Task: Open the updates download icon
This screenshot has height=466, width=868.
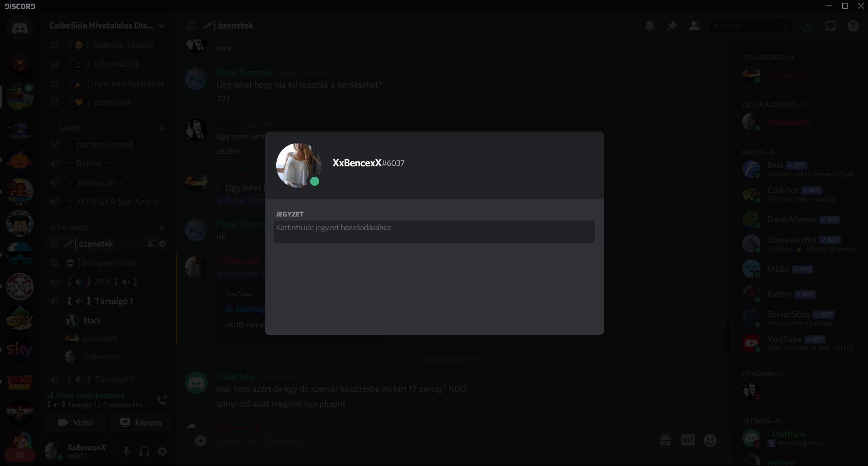Action: [807, 26]
